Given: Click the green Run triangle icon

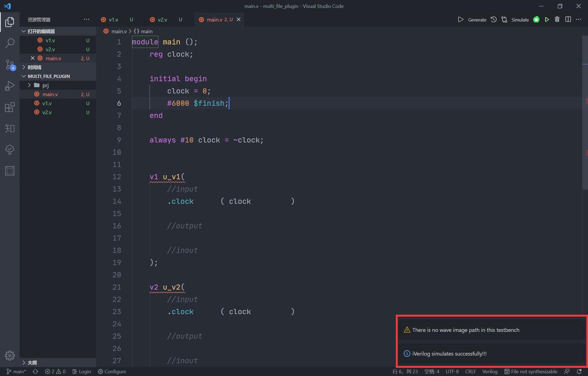Looking at the screenshot, I should pyautogui.click(x=547, y=20).
